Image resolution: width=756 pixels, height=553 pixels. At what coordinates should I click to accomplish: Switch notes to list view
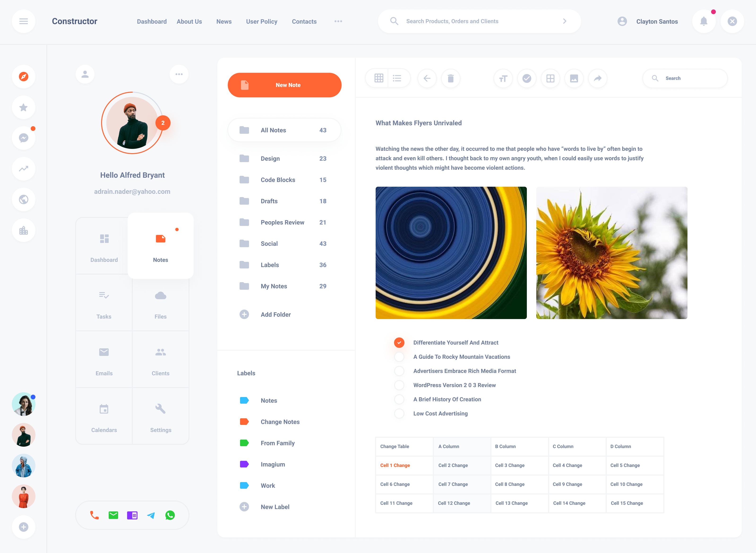coord(397,78)
